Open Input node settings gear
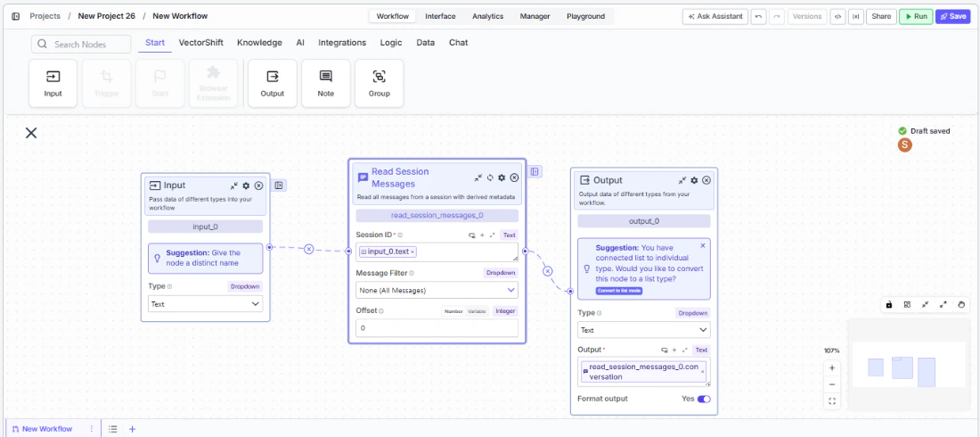This screenshot has height=437, width=980. tap(246, 186)
